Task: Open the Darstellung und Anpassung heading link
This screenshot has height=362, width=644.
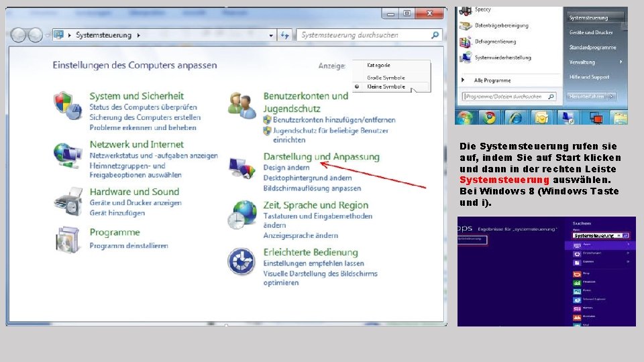Action: pos(321,156)
